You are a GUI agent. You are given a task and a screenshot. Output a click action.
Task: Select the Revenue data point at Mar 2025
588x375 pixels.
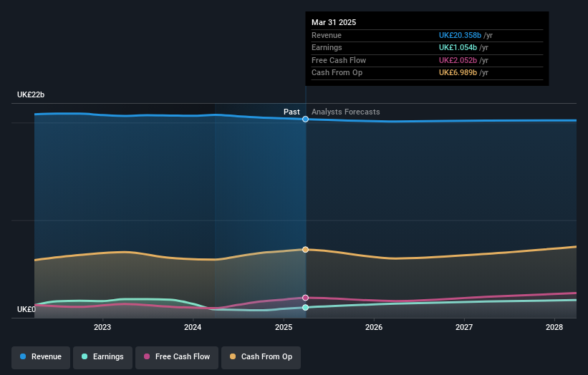[306, 119]
